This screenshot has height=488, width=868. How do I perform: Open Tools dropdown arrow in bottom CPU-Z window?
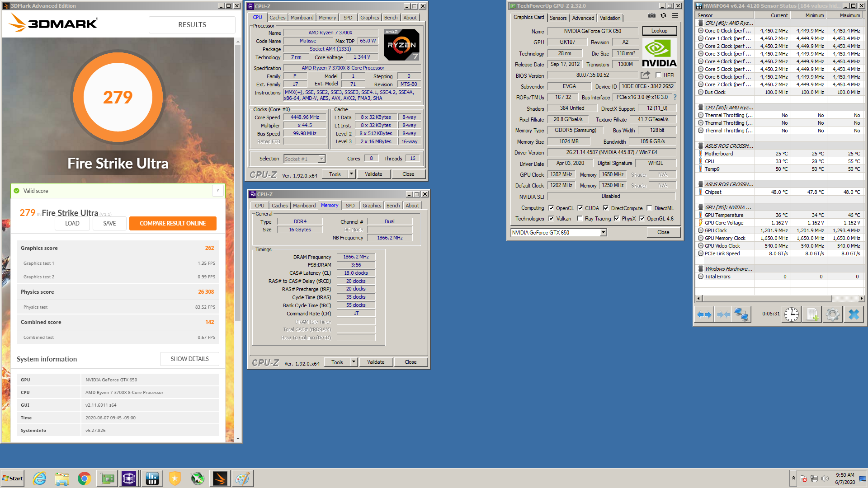pyautogui.click(x=354, y=362)
